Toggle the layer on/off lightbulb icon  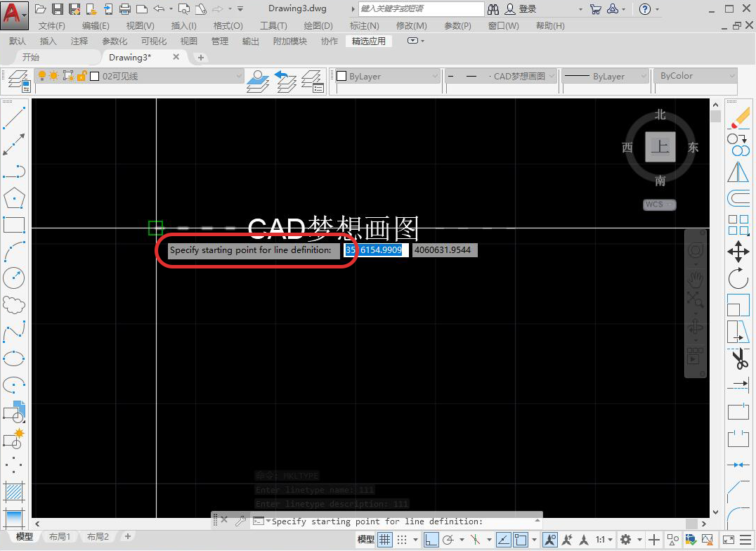[x=42, y=76]
